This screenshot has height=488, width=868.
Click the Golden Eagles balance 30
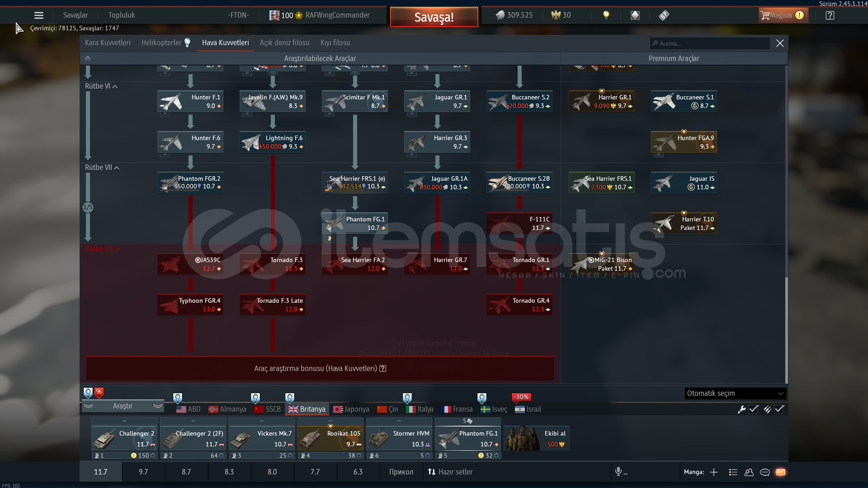tap(561, 15)
